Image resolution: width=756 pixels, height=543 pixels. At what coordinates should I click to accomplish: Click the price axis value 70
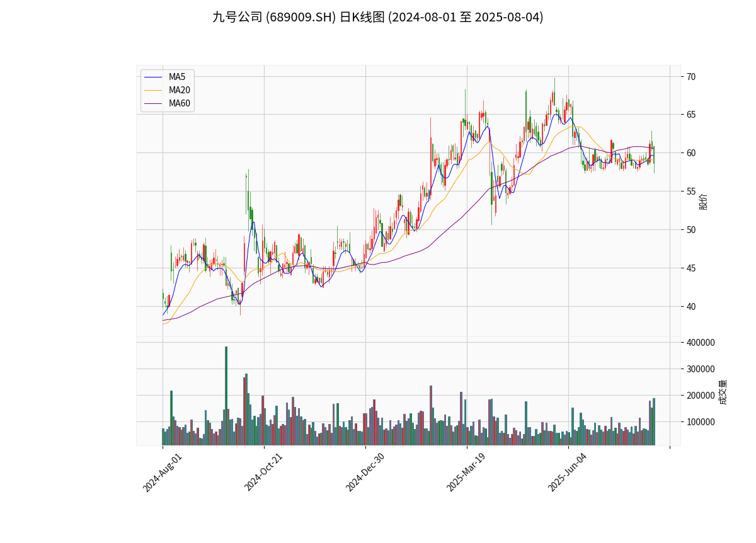click(691, 76)
